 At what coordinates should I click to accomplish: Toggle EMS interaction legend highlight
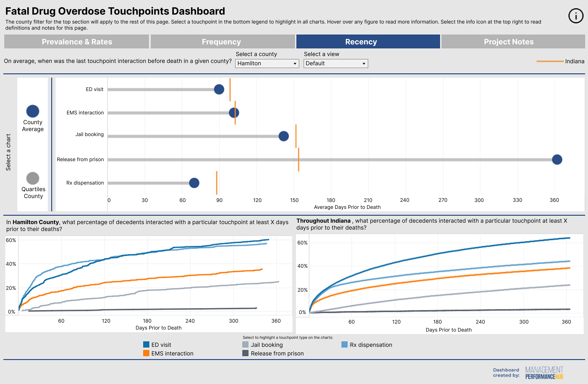(x=146, y=353)
